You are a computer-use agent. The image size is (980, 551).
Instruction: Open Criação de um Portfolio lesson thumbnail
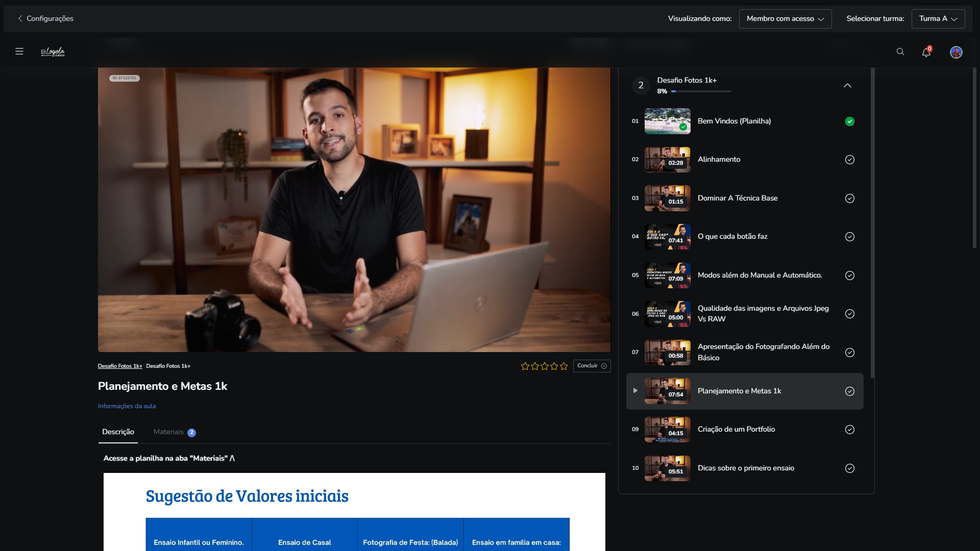(667, 430)
